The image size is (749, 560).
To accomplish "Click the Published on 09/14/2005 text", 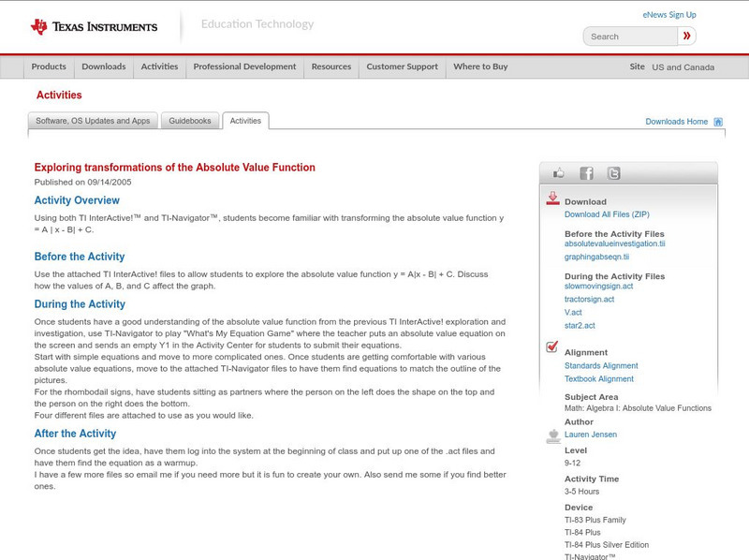I will tap(82, 182).
